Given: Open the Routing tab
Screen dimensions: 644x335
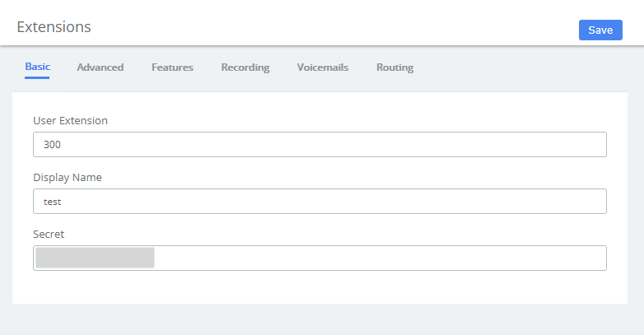Looking at the screenshot, I should tap(394, 67).
